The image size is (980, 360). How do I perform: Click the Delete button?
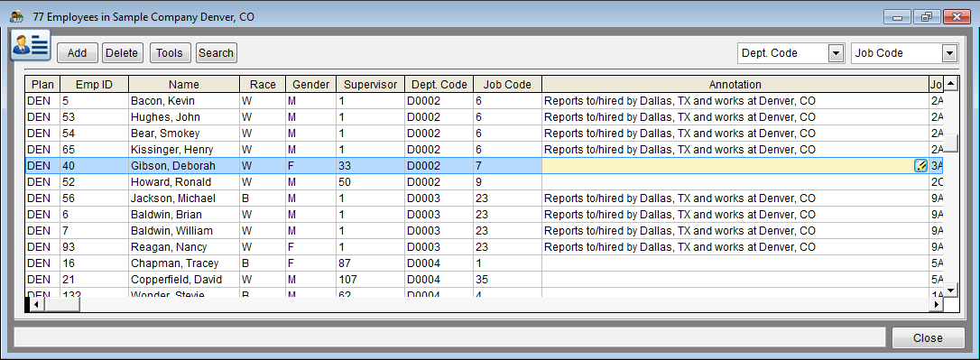pos(122,53)
